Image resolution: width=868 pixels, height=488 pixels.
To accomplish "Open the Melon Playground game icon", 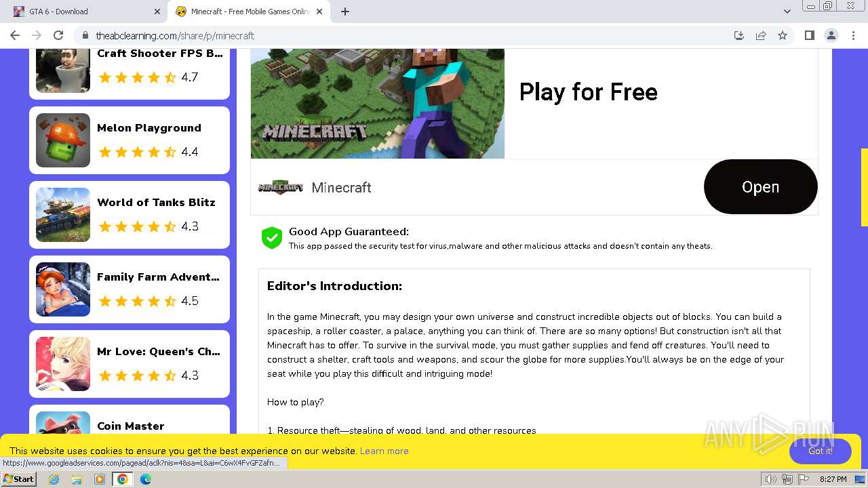I will click(63, 140).
